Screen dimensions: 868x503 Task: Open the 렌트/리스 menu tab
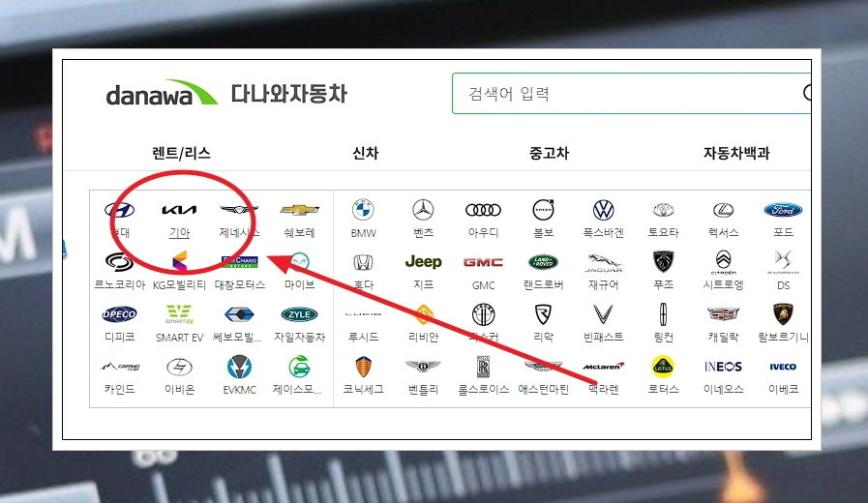click(x=182, y=153)
